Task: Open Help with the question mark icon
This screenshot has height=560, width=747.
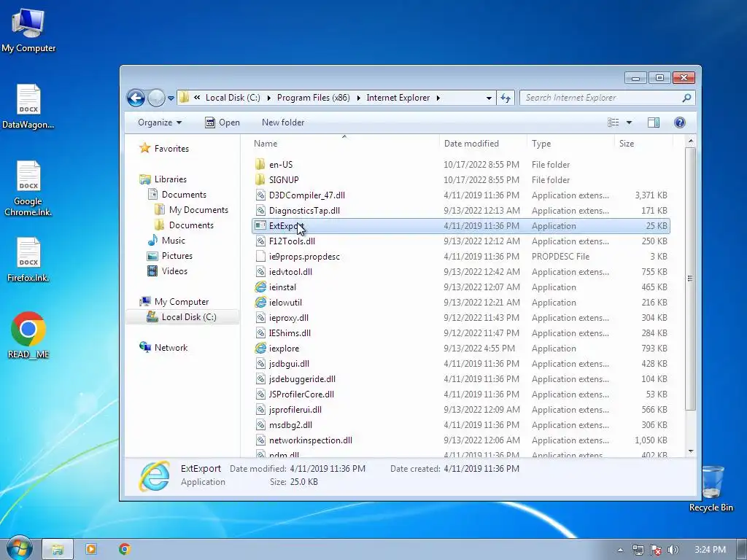Action: point(680,122)
